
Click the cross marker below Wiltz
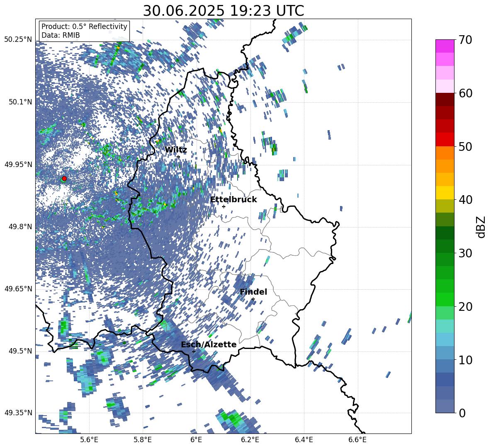pos(178,157)
